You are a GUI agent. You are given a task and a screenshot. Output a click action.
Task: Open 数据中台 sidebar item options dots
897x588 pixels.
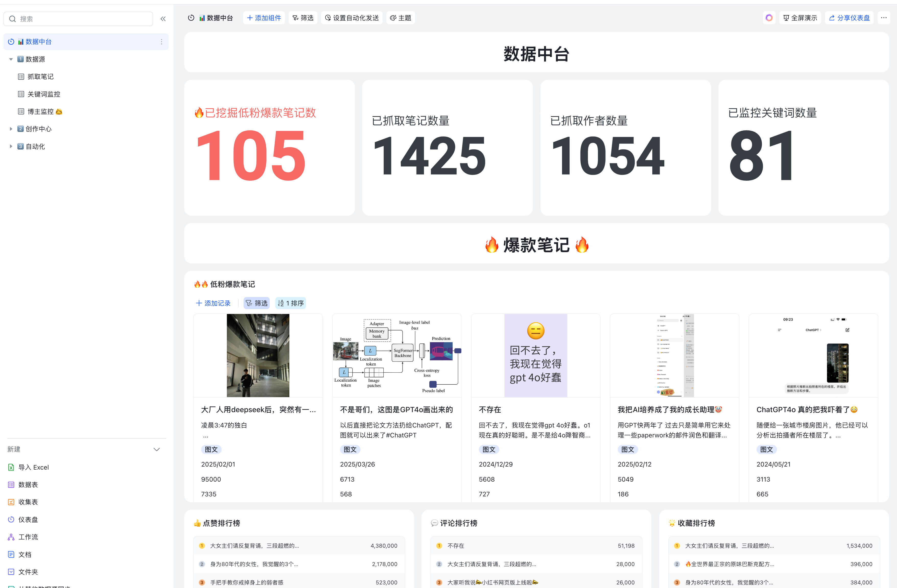click(x=161, y=42)
